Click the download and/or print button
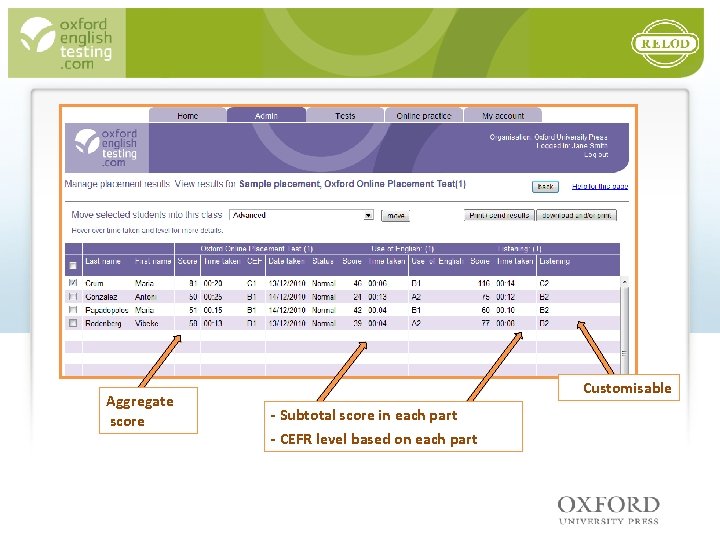The height and width of the screenshot is (540, 720). (576, 215)
